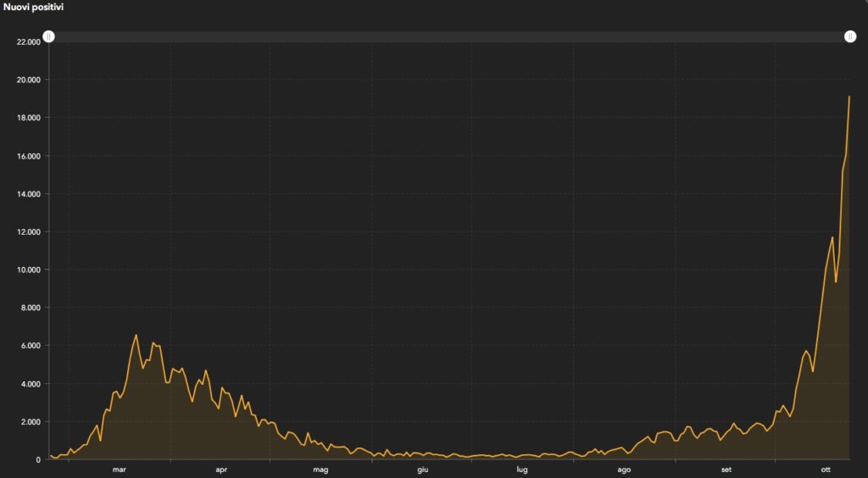Click the highest October peak of the line
The width and height of the screenshot is (868, 478).
849,97
